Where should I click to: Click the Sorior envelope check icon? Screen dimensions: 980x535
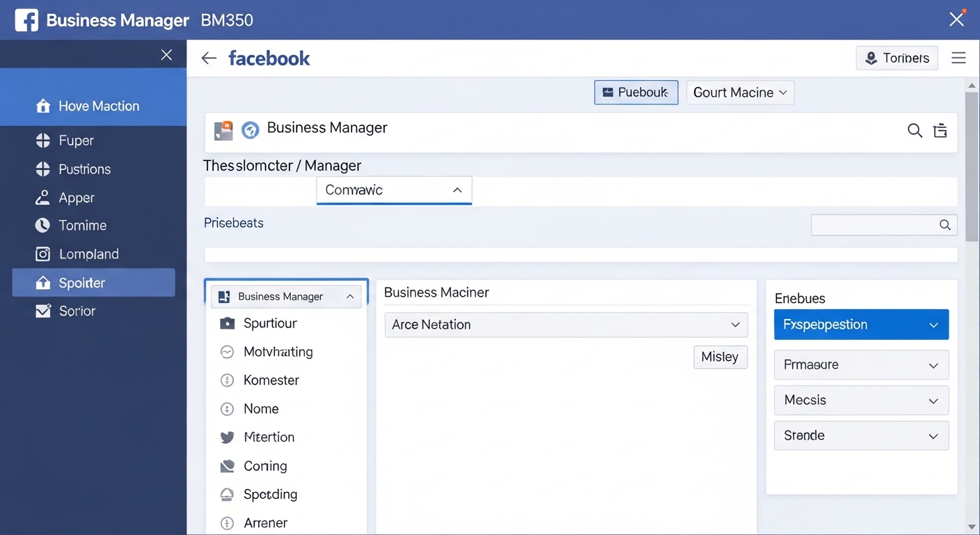point(43,311)
